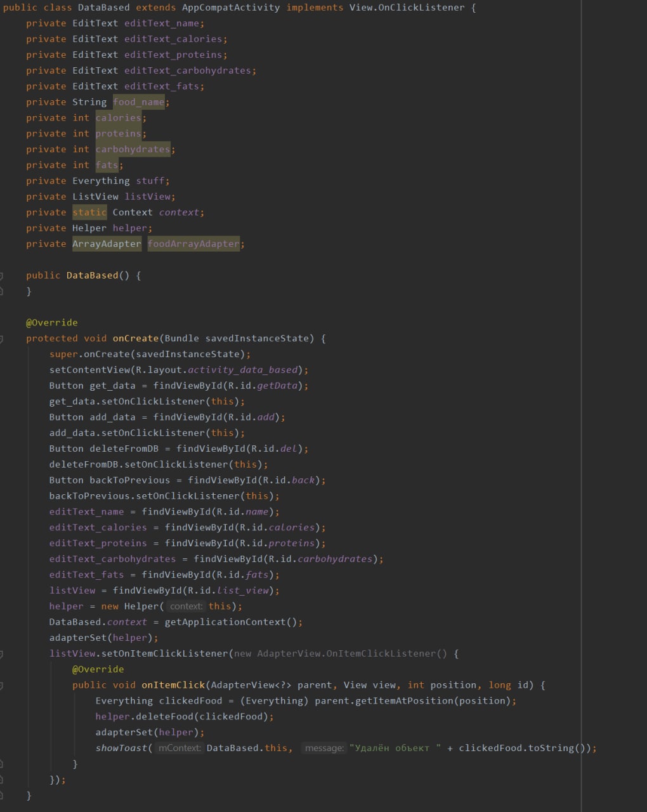
Task: Click the 'extends' keyword
Action: point(156,8)
